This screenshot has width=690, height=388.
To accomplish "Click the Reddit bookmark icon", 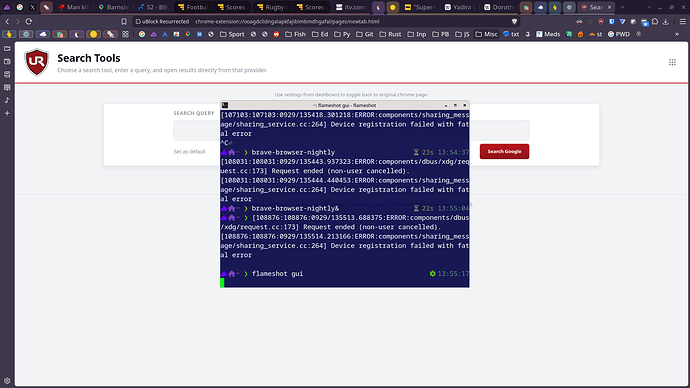I will 276,34.
